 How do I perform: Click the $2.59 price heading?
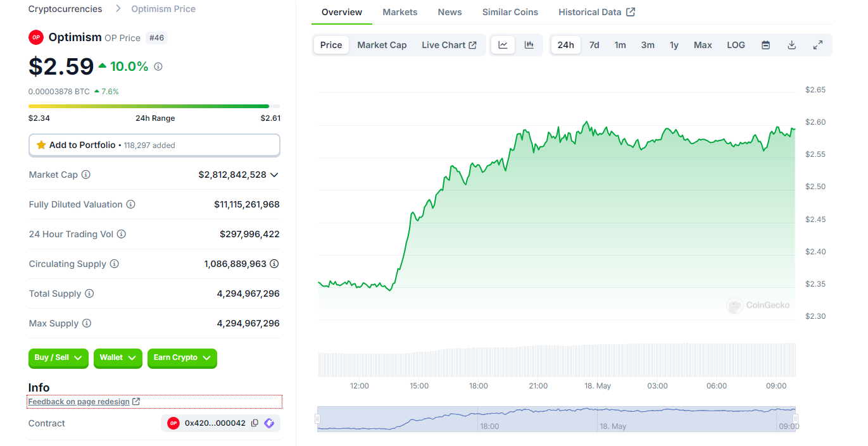(61, 66)
